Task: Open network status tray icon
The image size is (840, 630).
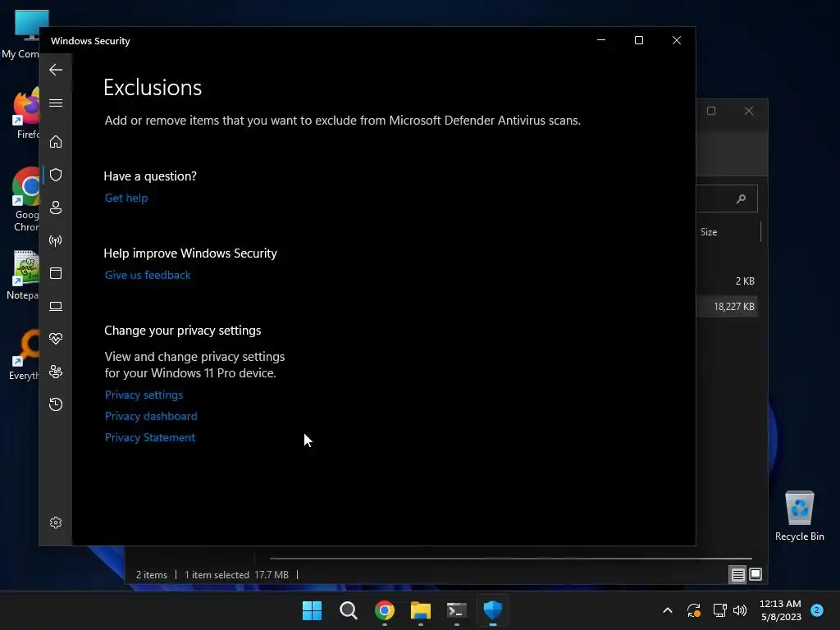Action: point(719,610)
